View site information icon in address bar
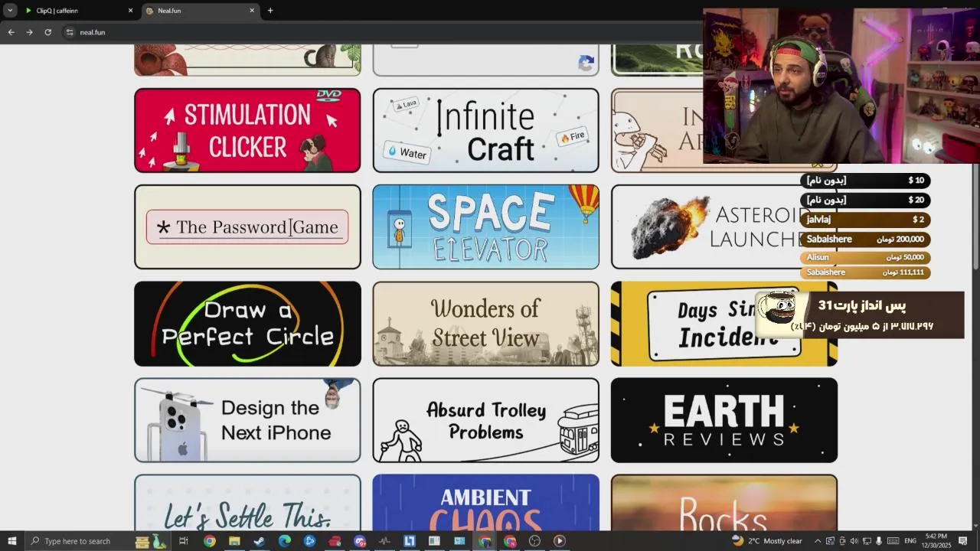This screenshot has width=980, height=551. point(70,32)
